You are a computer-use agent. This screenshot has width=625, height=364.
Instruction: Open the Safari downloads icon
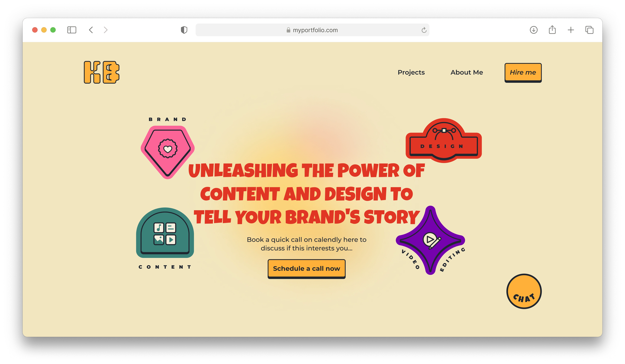[534, 30]
